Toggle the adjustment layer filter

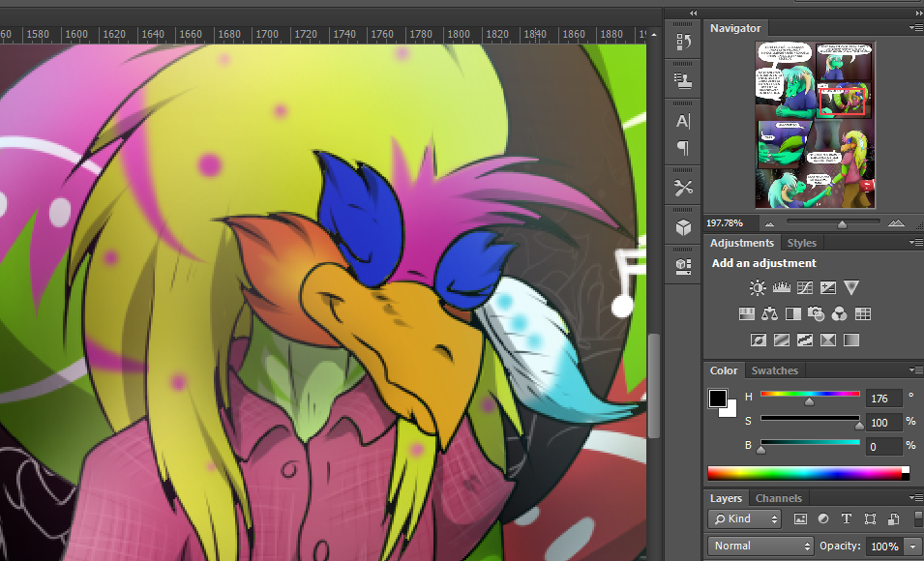(823, 519)
